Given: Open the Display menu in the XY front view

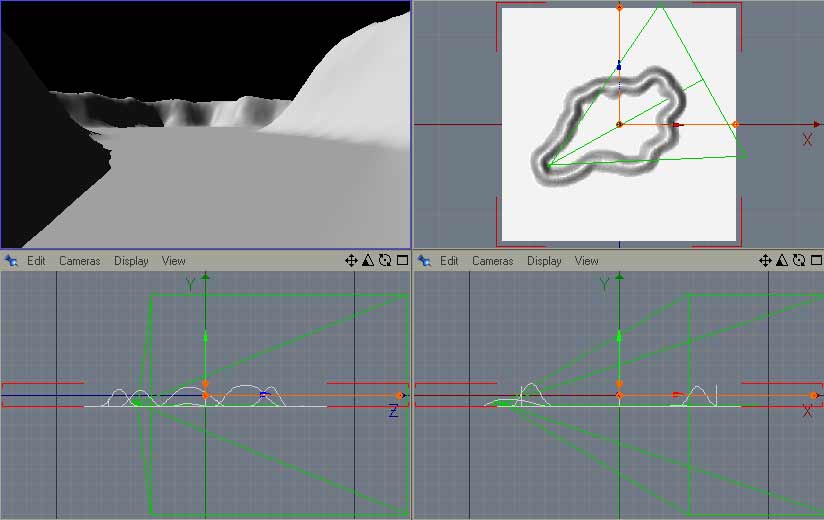Looking at the screenshot, I should coord(544,261).
